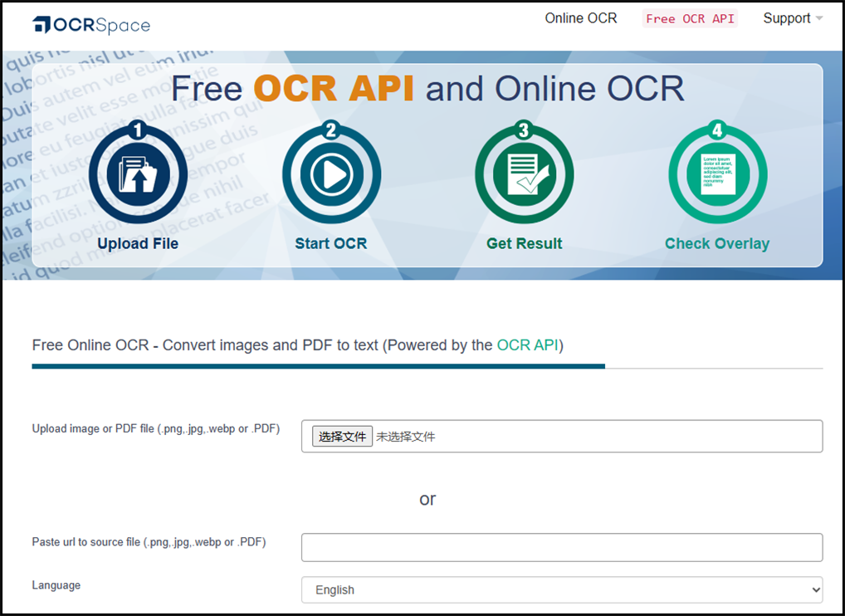Focus the Paste url to source file field
This screenshot has width=845, height=616.
pos(562,548)
